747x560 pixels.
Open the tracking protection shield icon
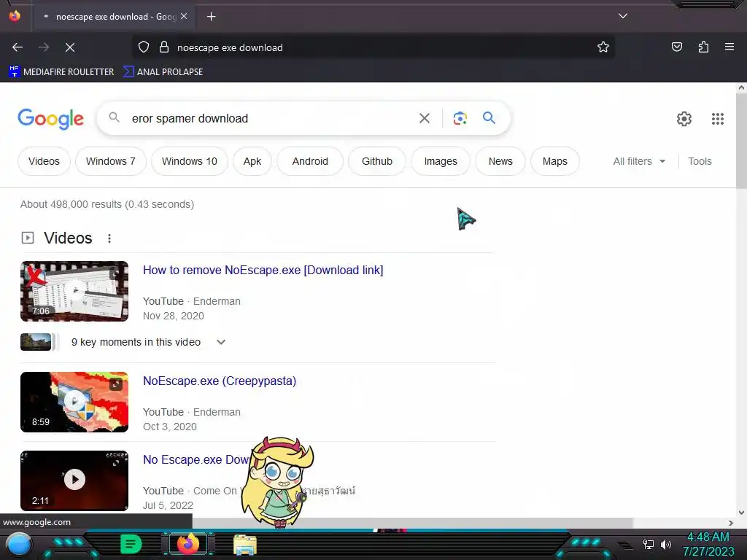tap(144, 47)
